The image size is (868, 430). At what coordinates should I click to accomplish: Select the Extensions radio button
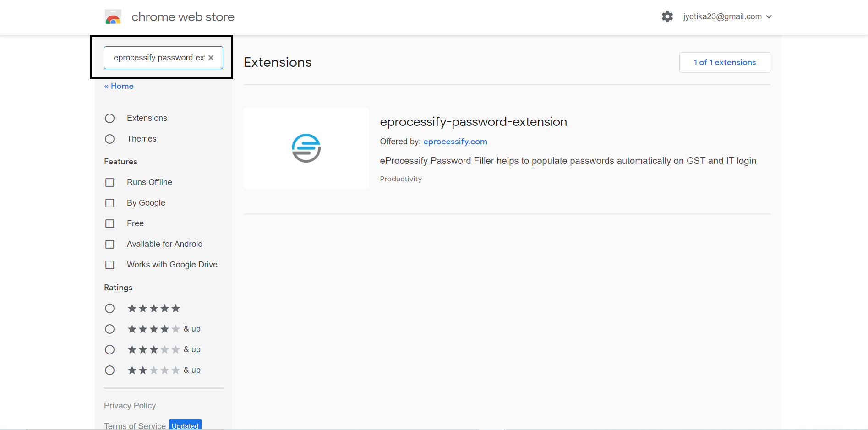(110, 118)
